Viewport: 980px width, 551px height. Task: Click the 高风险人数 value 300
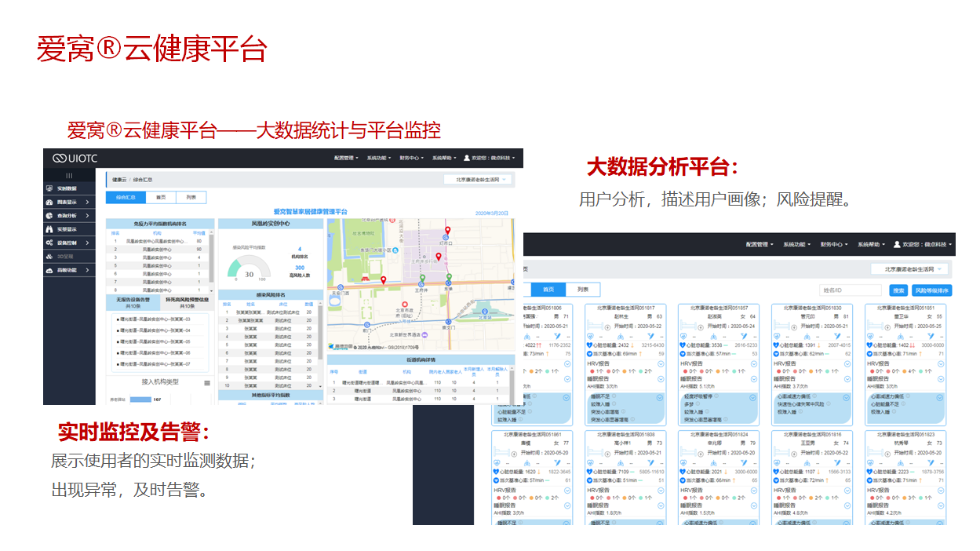click(x=300, y=268)
